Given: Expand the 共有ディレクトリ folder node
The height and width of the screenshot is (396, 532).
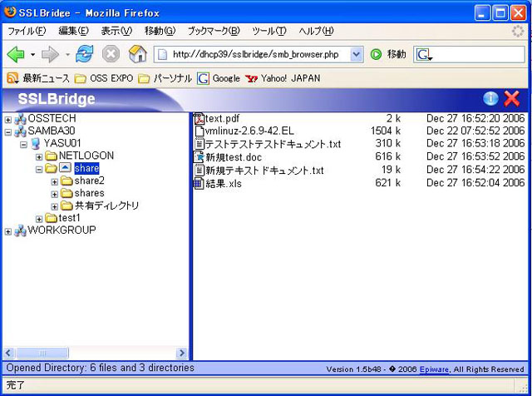Looking at the screenshot, I should pyautogui.click(x=55, y=206).
